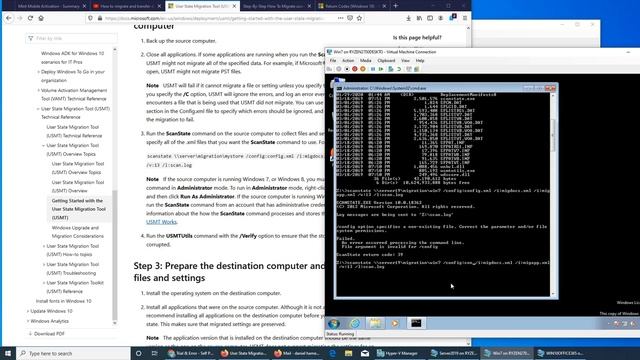Open Windows Explorer folder in Windows 7 taskbar
Viewport: 640px width, 360px height.
click(x=375, y=323)
